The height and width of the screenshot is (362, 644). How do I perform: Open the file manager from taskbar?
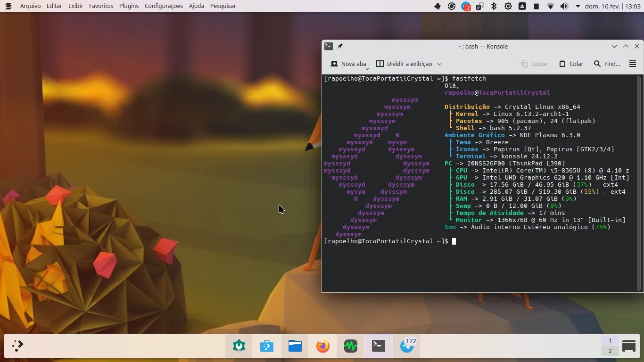(x=295, y=346)
